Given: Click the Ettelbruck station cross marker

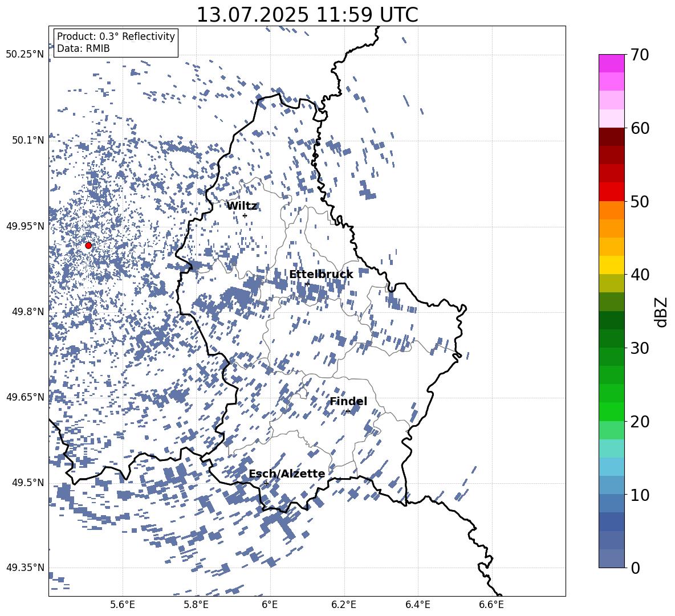Looking at the screenshot, I should tap(307, 284).
